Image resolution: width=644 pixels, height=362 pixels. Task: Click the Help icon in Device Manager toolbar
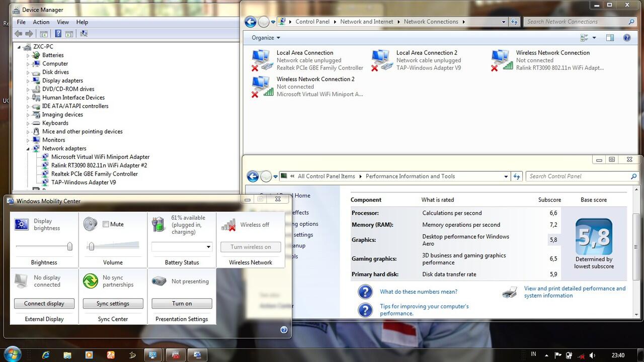(x=58, y=34)
